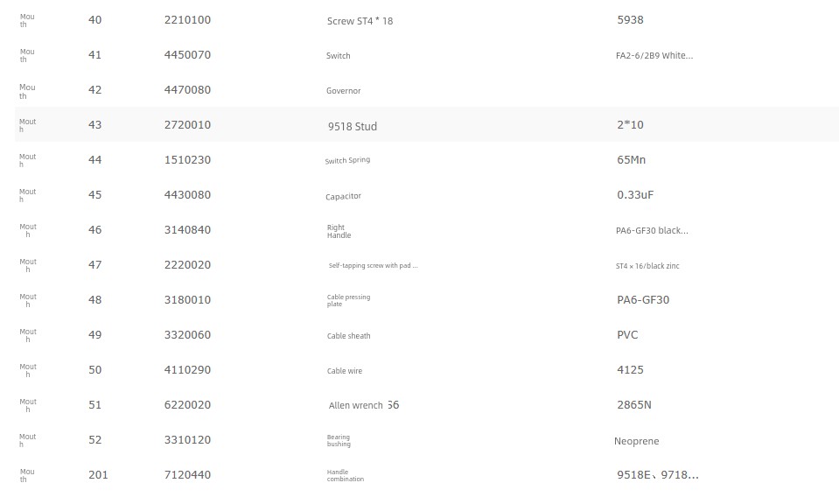The image size is (839, 504).
Task: Click the Neoprene specification cell
Action: coord(636,441)
